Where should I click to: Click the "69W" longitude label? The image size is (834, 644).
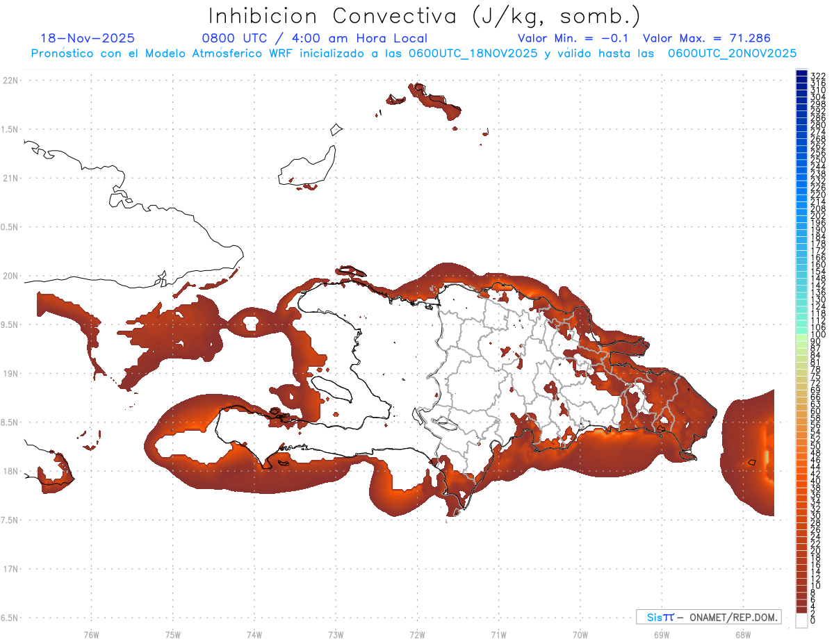click(x=662, y=634)
